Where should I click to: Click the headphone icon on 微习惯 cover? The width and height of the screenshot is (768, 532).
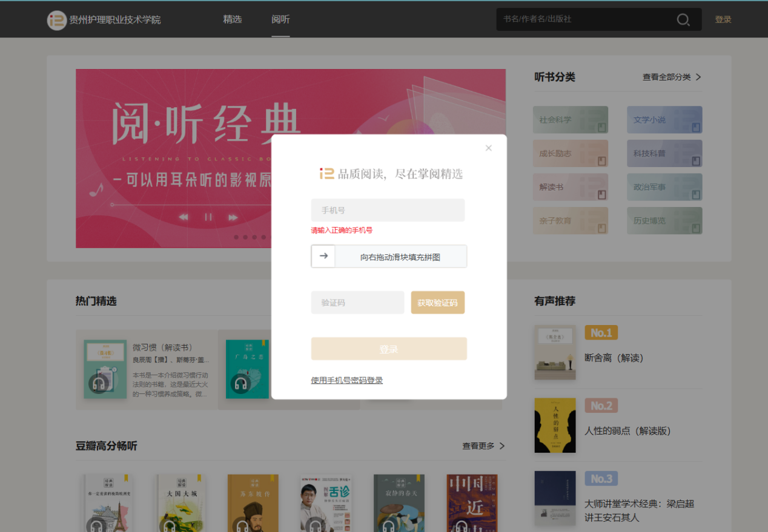[x=99, y=383]
